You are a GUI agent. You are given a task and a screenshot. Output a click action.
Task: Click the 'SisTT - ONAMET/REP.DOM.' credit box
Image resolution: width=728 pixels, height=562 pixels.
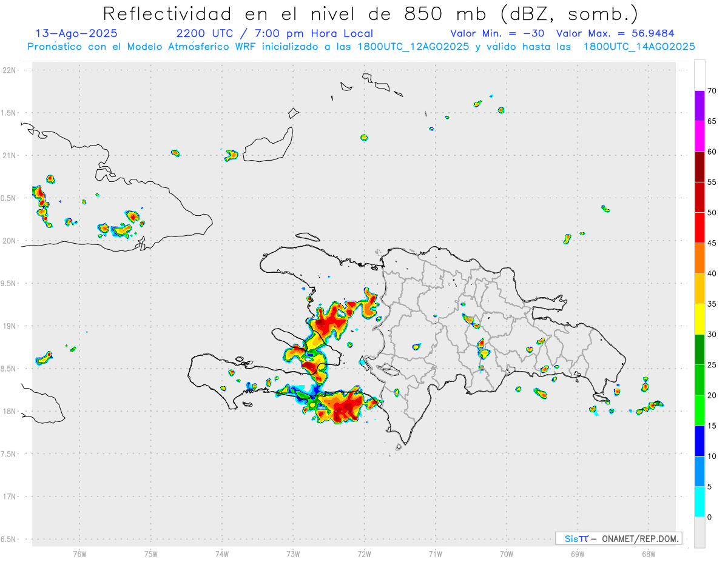click(618, 538)
